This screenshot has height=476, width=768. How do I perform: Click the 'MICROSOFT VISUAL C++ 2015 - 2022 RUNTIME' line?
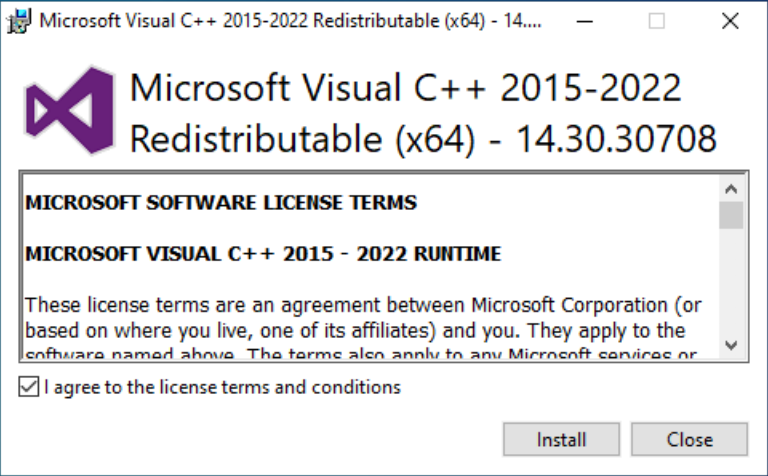pos(263,254)
